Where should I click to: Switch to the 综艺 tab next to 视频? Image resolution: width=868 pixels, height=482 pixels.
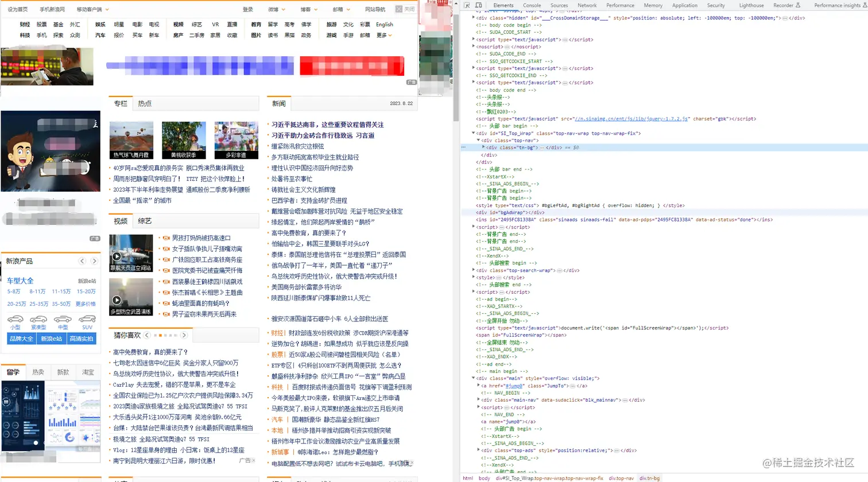[145, 221]
